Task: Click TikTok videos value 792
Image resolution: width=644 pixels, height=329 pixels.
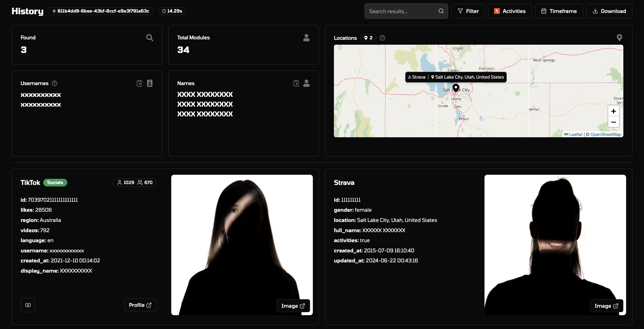Action: tap(45, 230)
